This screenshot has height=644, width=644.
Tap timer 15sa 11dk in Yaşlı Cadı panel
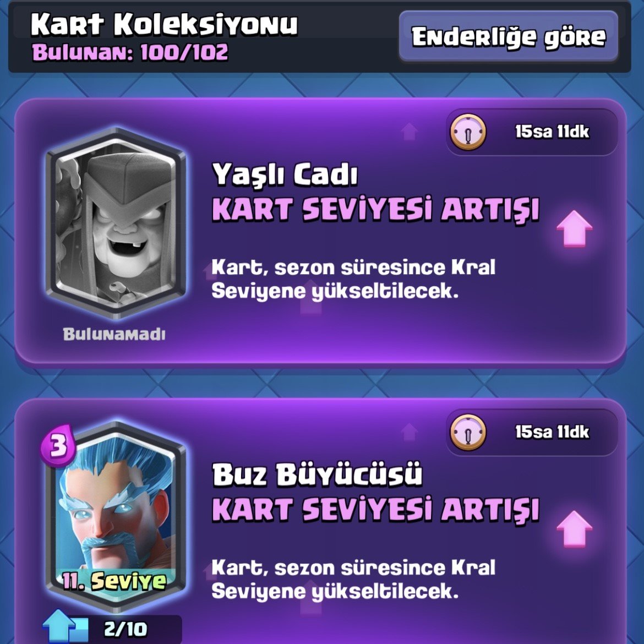(x=552, y=132)
